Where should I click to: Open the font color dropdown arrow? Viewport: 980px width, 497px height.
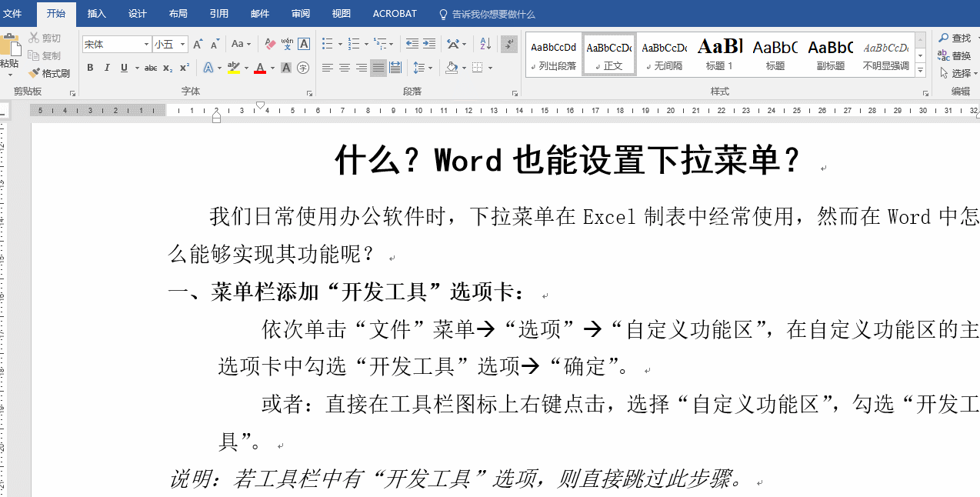click(x=272, y=68)
